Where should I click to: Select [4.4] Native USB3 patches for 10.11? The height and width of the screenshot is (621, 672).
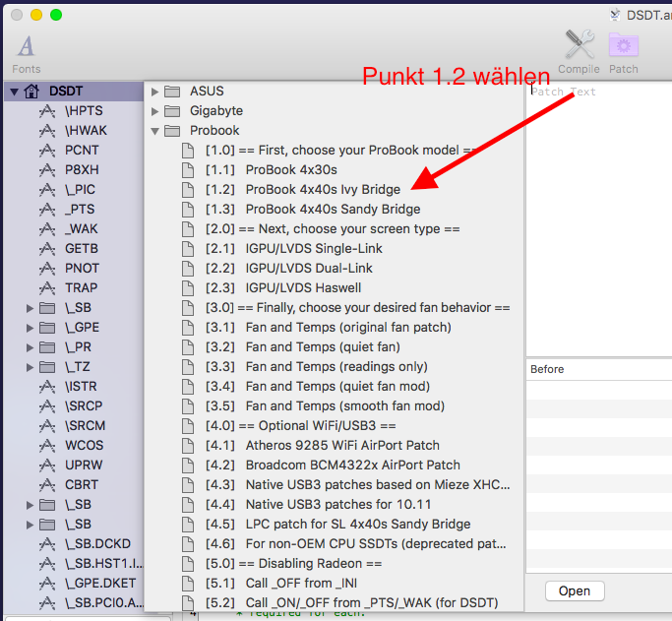point(319,505)
